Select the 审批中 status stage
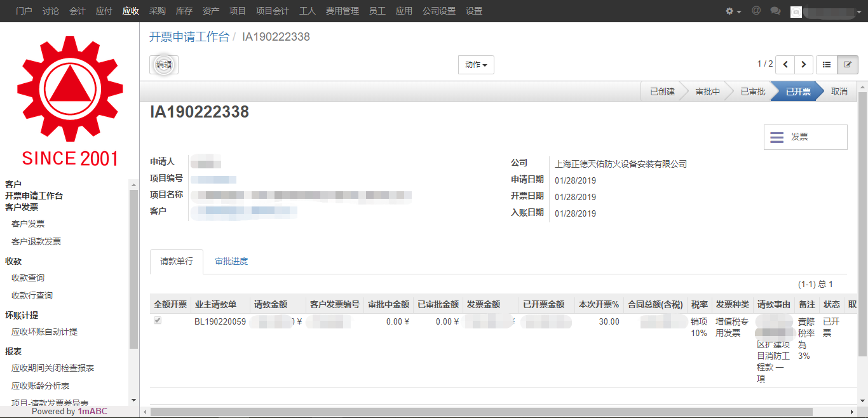 click(708, 91)
